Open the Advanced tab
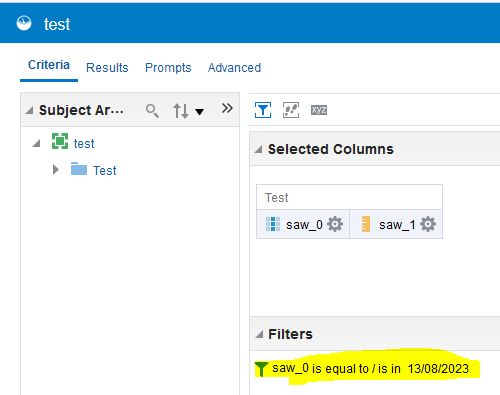This screenshot has width=500, height=395. [234, 68]
